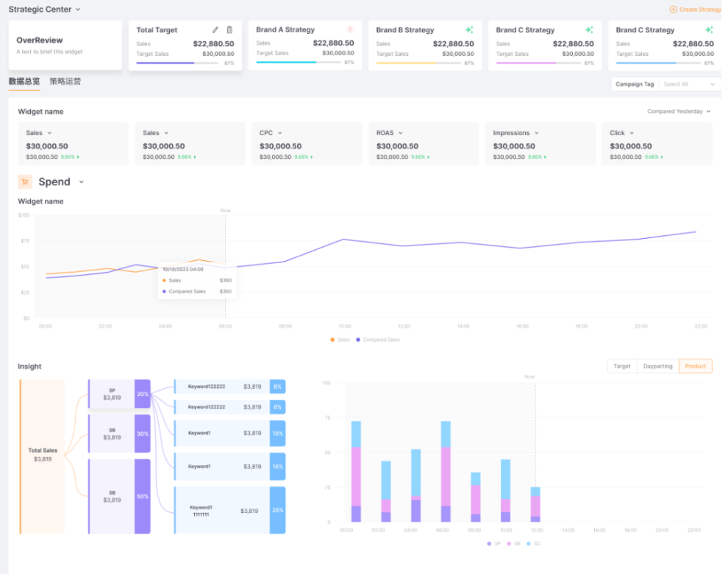Toggle the SP series in the bar chart legend
728x574 pixels.
coord(493,543)
